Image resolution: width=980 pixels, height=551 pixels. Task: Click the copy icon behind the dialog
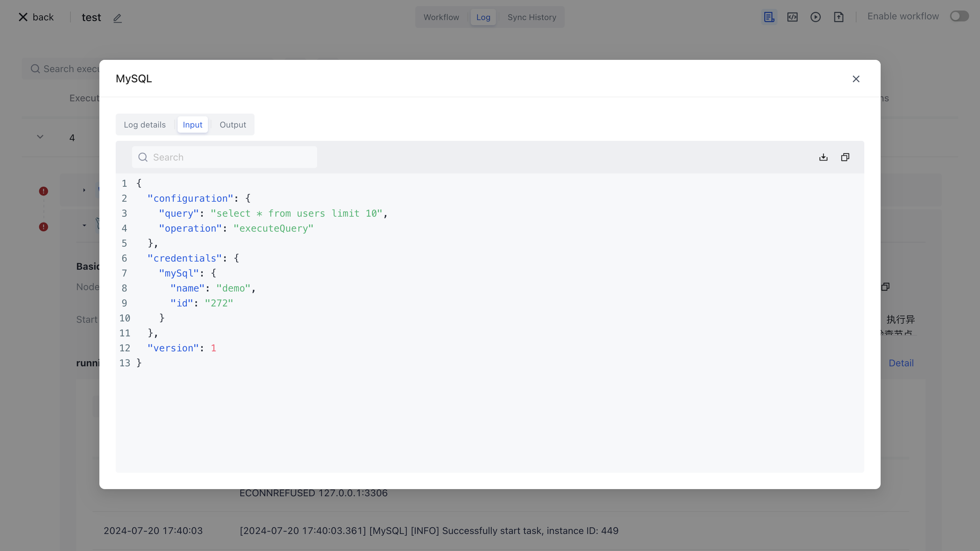tap(885, 287)
